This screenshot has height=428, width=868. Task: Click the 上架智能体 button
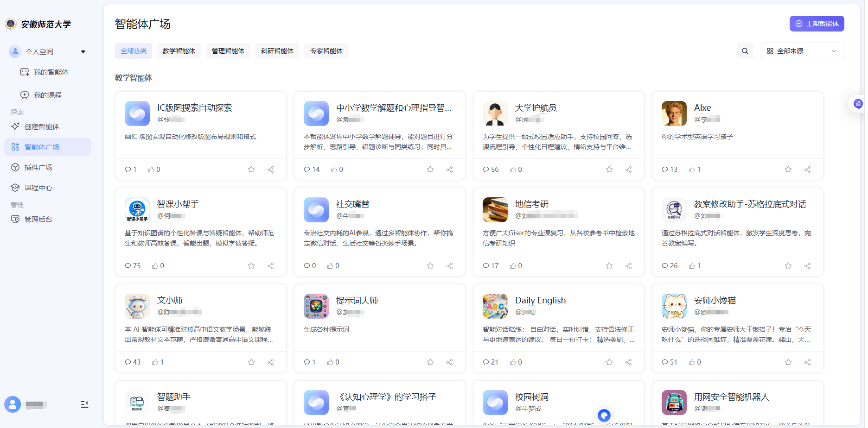(x=817, y=24)
